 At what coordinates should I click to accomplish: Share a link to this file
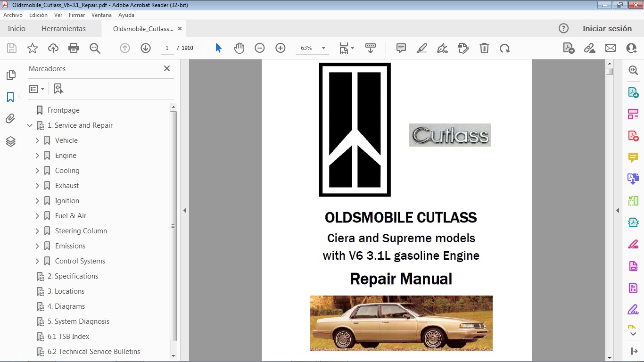click(589, 48)
